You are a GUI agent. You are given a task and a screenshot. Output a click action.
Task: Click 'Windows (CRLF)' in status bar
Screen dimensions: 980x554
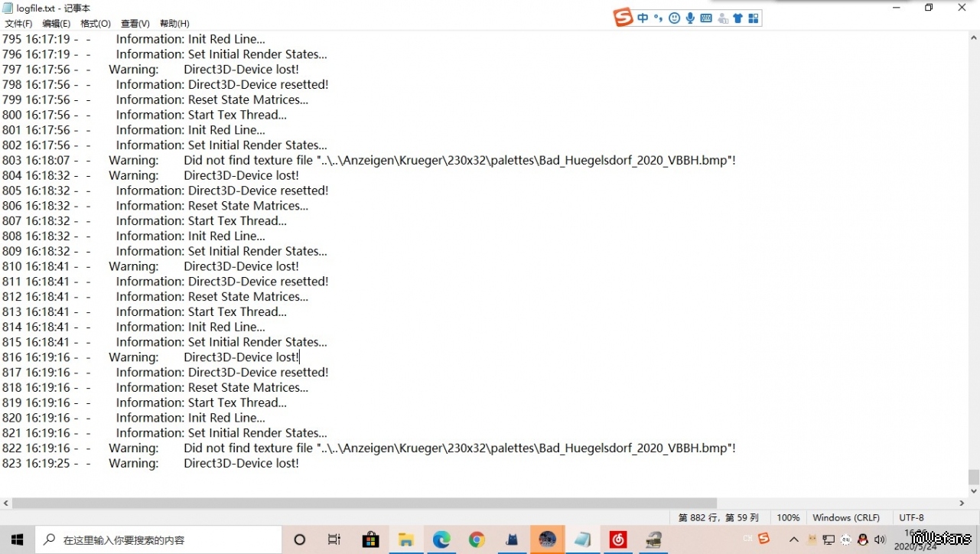846,518
